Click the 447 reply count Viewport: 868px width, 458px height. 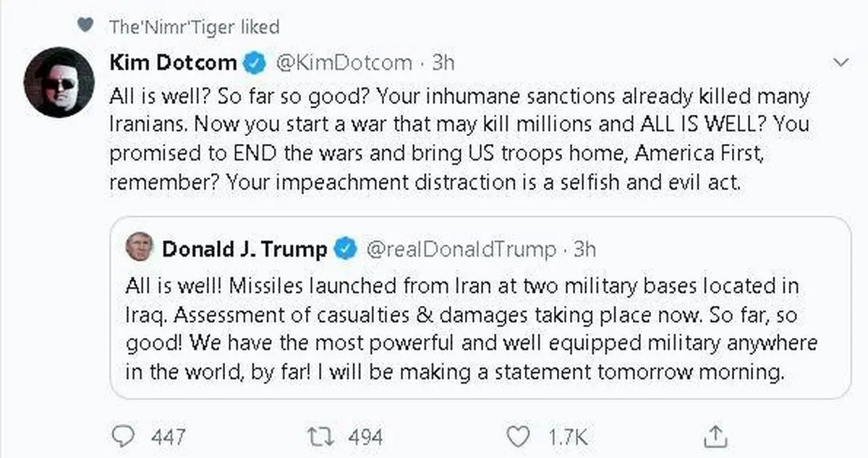point(168,437)
